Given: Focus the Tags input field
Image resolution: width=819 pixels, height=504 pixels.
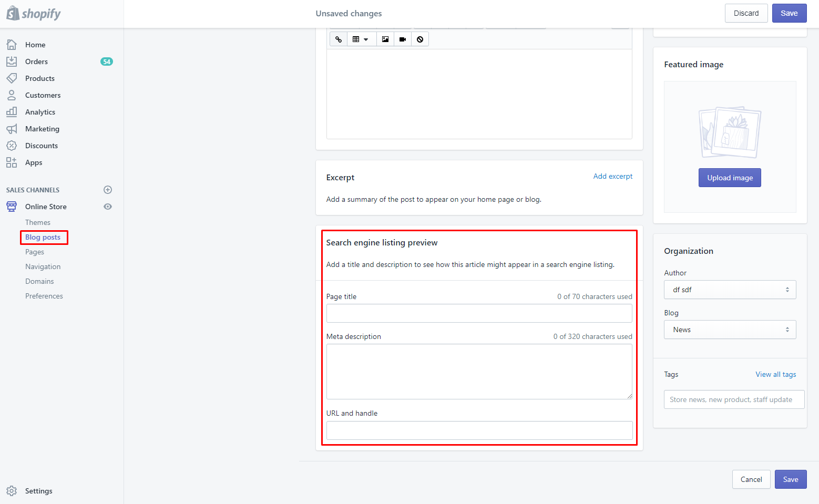Looking at the screenshot, I should click(x=734, y=399).
